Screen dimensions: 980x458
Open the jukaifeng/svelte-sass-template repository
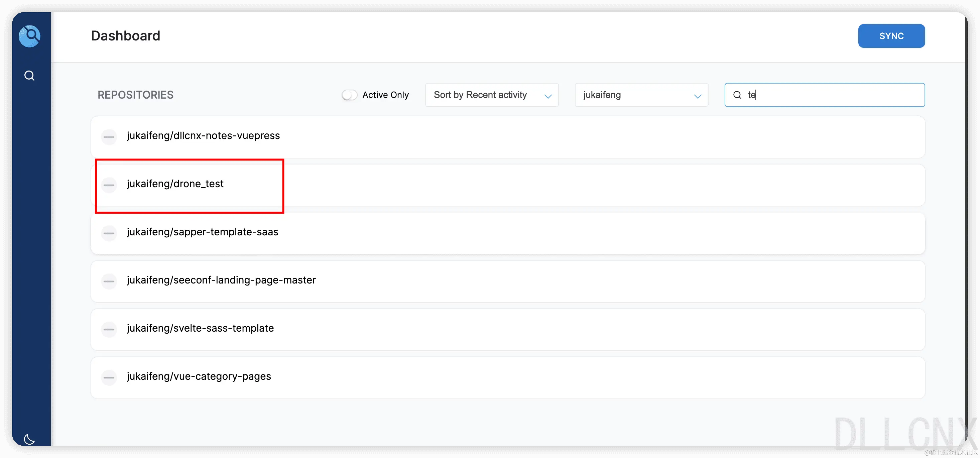point(200,328)
